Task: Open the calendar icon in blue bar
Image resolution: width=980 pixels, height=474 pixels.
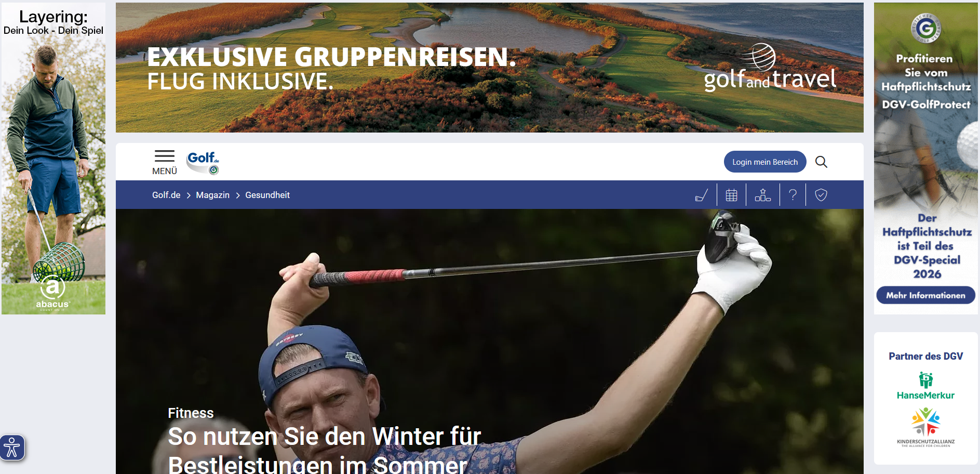Action: (x=731, y=195)
